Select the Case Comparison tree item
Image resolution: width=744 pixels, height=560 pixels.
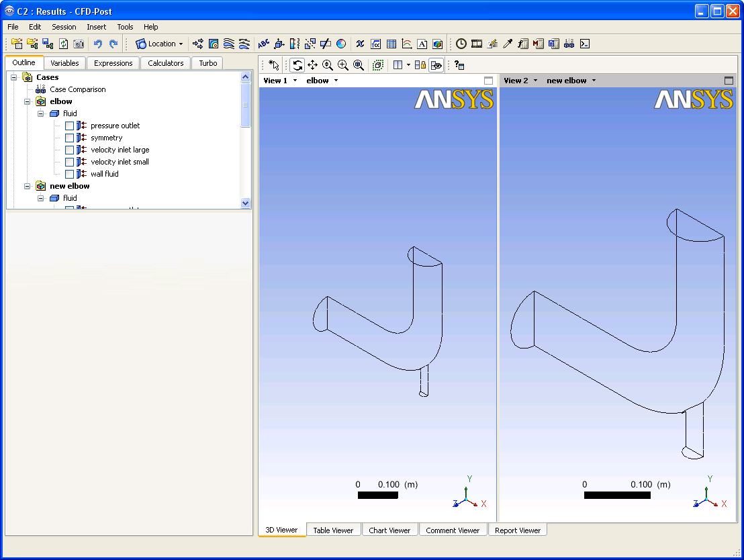pyautogui.click(x=78, y=89)
